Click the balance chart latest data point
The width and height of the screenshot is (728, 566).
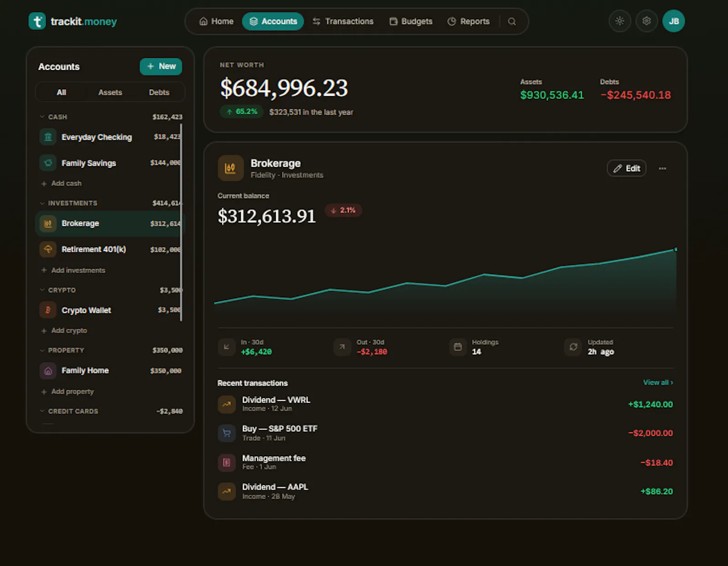pyautogui.click(x=676, y=249)
